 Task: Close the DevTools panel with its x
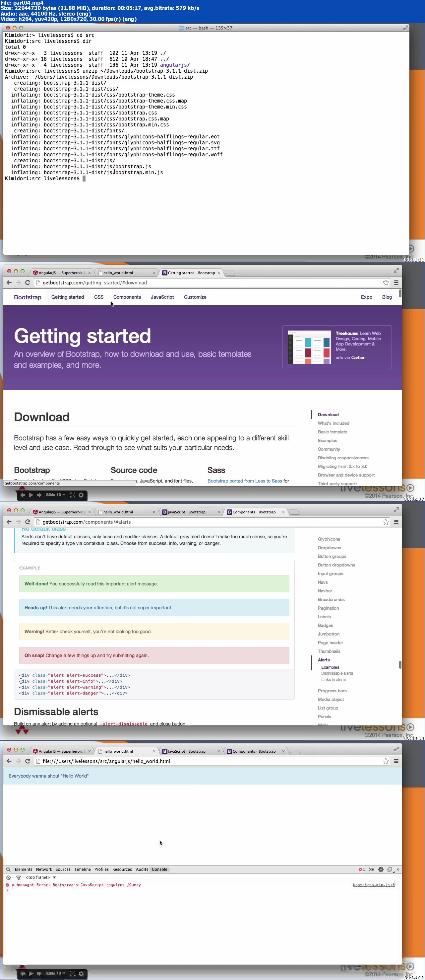click(397, 869)
